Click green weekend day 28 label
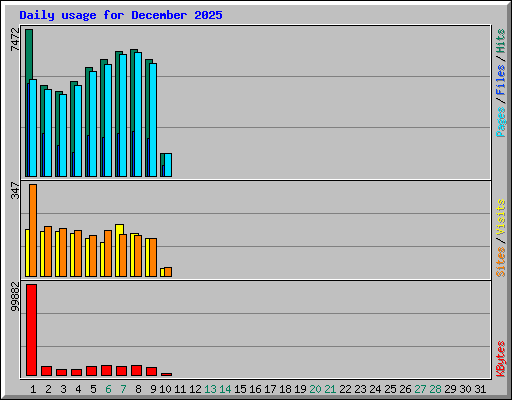 click(435, 389)
